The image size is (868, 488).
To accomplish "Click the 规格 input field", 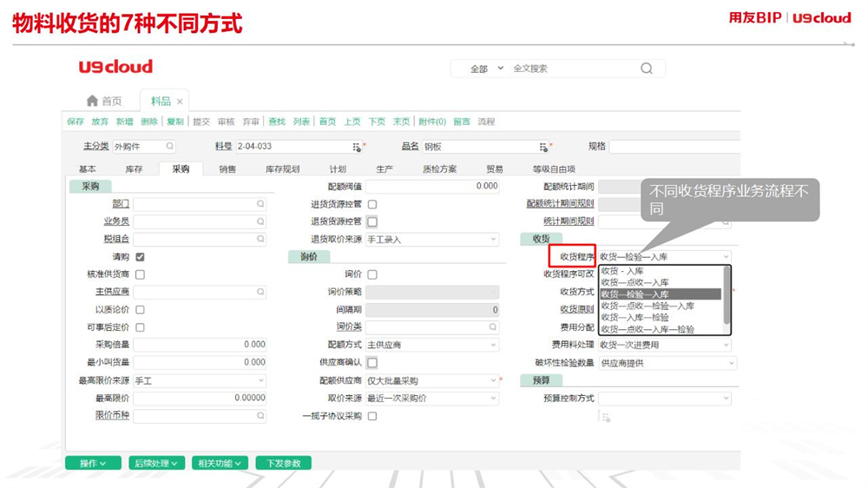I will click(674, 147).
